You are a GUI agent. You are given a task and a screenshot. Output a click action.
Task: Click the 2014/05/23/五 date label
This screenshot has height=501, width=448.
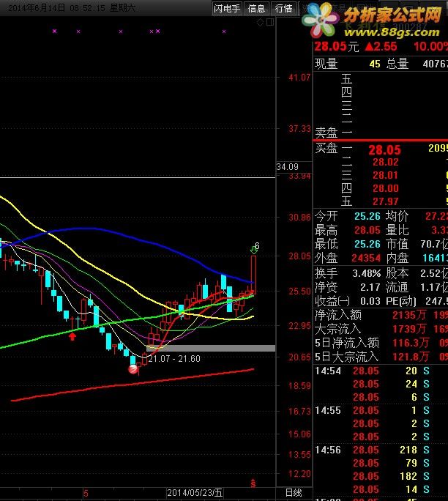click(x=195, y=493)
